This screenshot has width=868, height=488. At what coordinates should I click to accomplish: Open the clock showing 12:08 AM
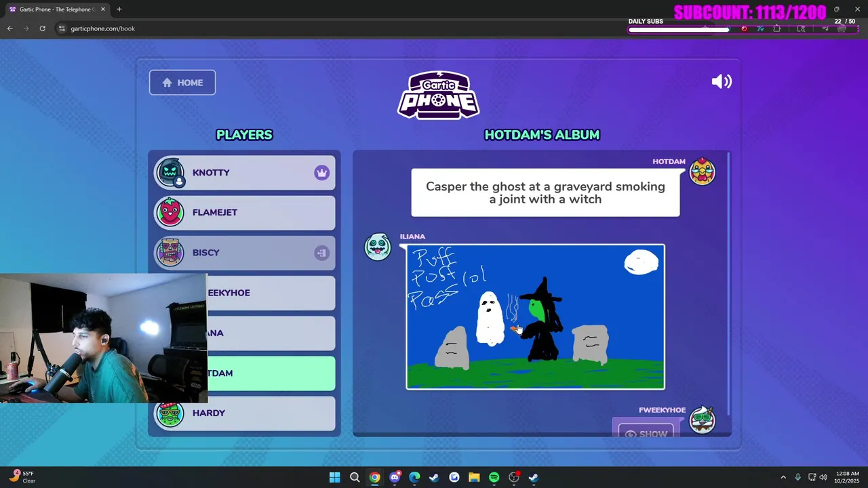coord(847,477)
